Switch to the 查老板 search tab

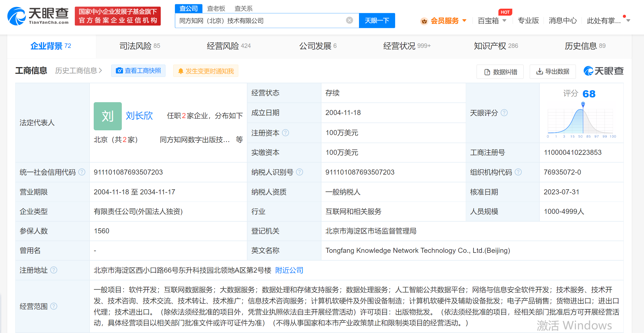pyautogui.click(x=216, y=9)
